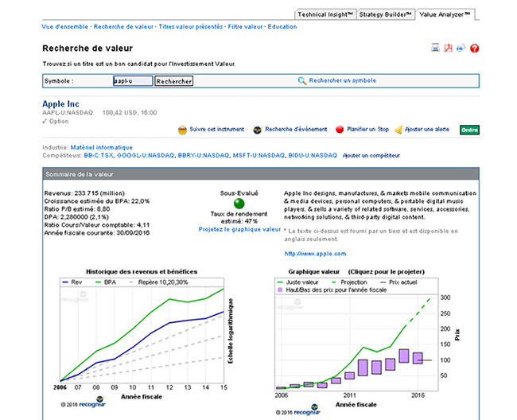This screenshot has height=420, width=517.
Task: Click the Recherche de valeur page heading
Action: click(x=87, y=49)
